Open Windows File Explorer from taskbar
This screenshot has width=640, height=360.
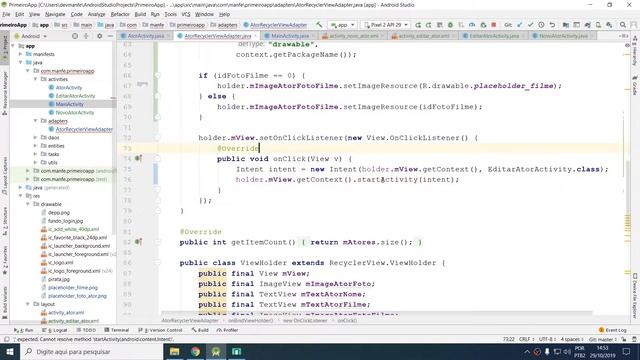[x=175, y=351]
